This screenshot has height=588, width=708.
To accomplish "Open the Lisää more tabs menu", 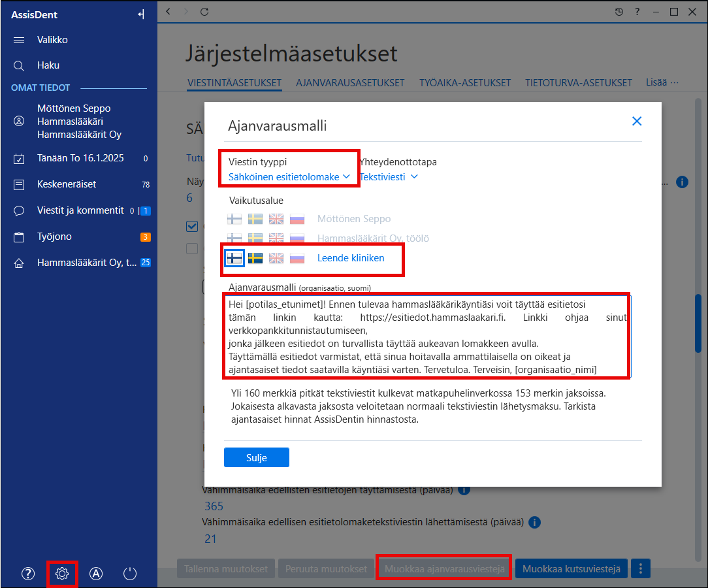I will tap(662, 82).
